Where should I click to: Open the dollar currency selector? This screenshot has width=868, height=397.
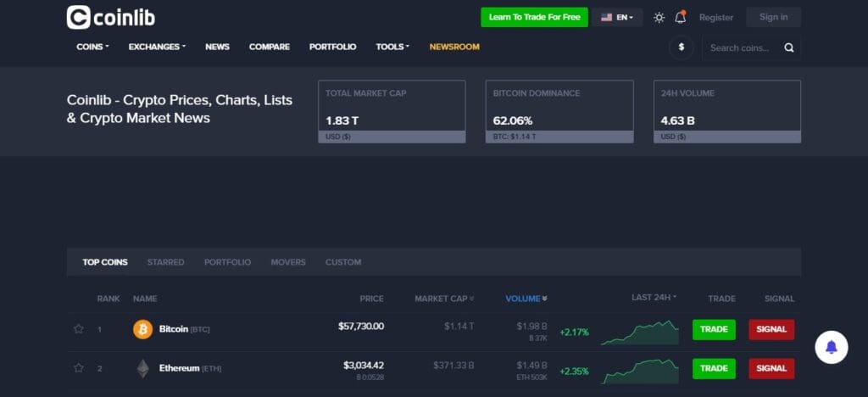coord(681,48)
